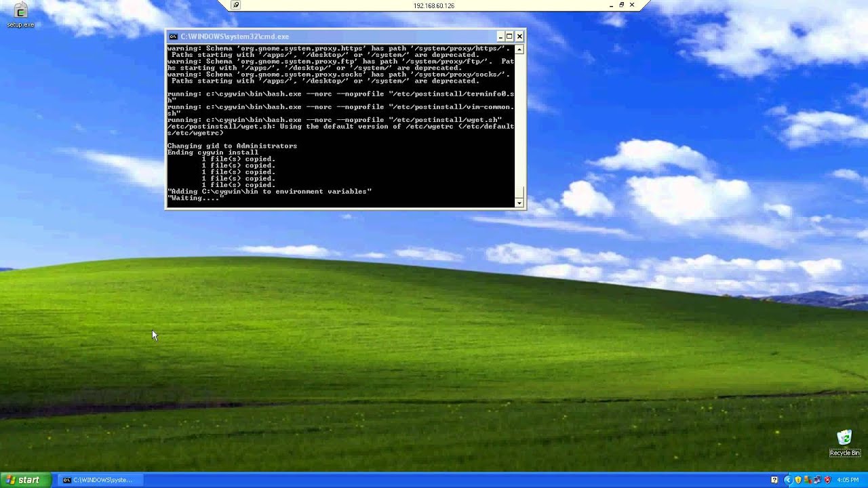Click the scroll up arrow in cmd window
This screenshot has width=868, height=488.
coord(519,49)
